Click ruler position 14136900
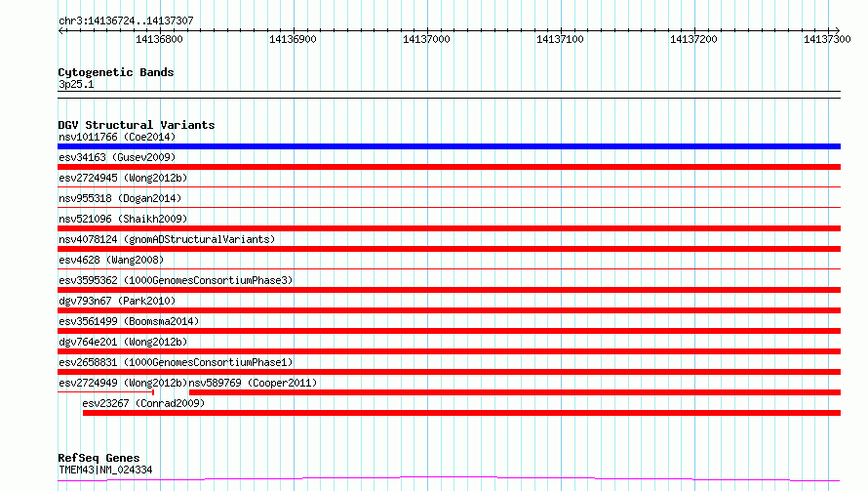 (x=293, y=39)
